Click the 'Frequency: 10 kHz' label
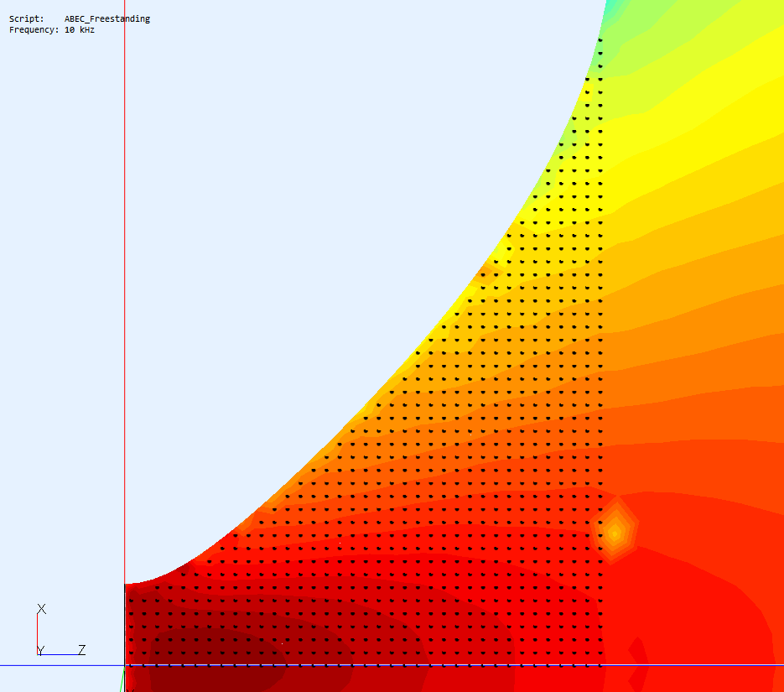The image size is (784, 692). coord(52,30)
